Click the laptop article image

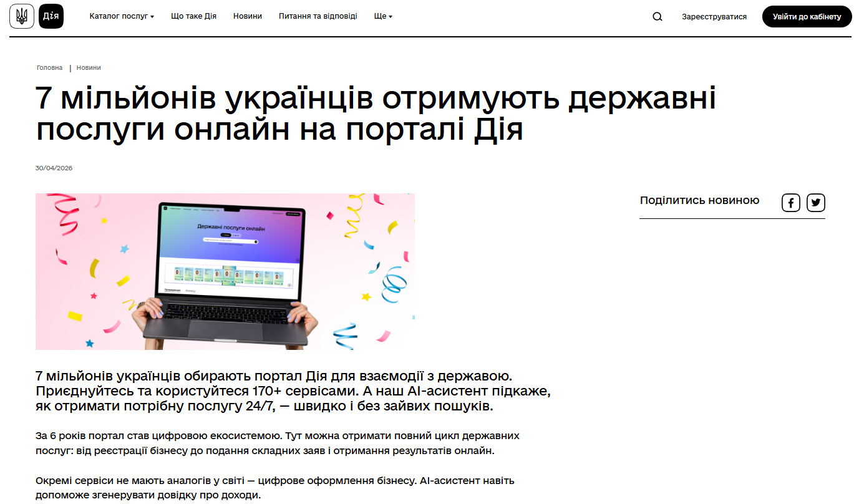point(225,271)
